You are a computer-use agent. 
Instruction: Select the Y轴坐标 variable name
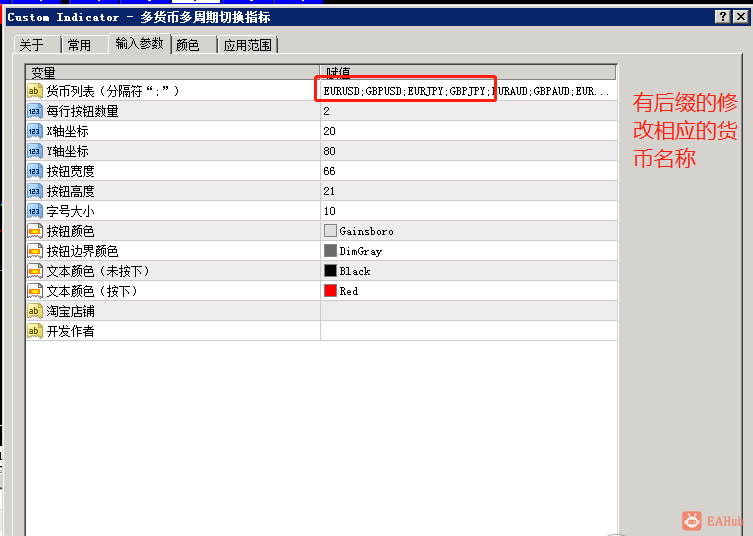coord(67,151)
